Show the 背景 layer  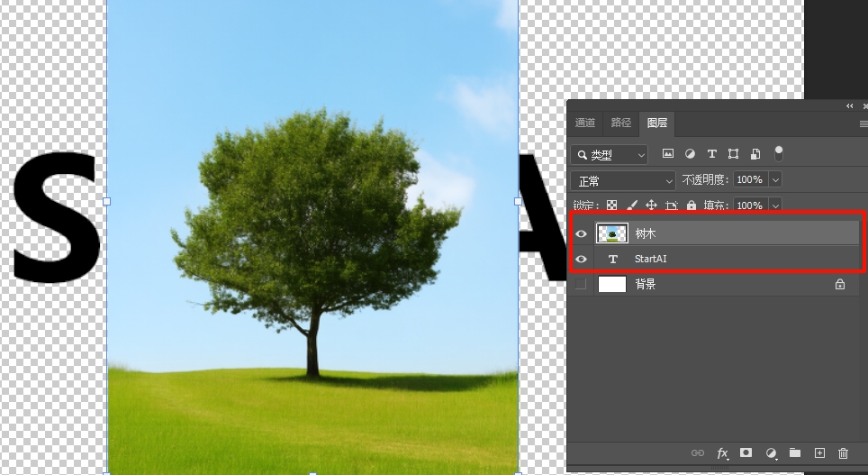(581, 284)
